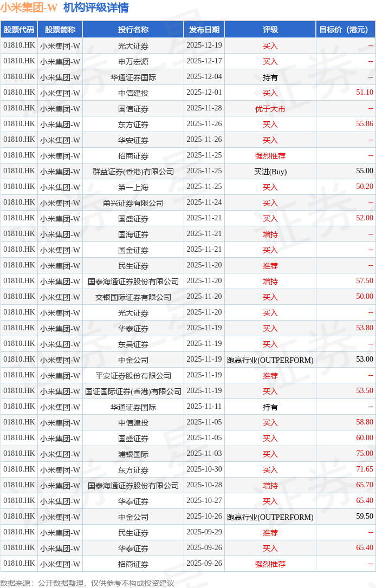Screen dimensions: 376x588
Task: Click 国金证券 broker name
Action: coord(133,251)
